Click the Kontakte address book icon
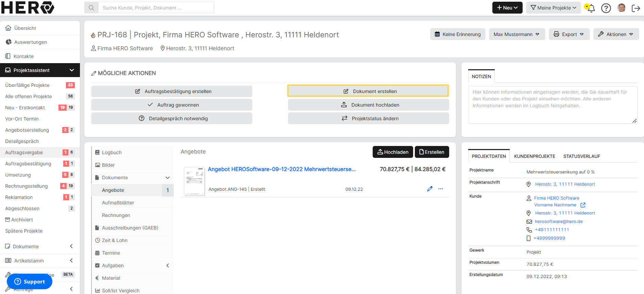This screenshot has width=644, height=294. (8, 56)
